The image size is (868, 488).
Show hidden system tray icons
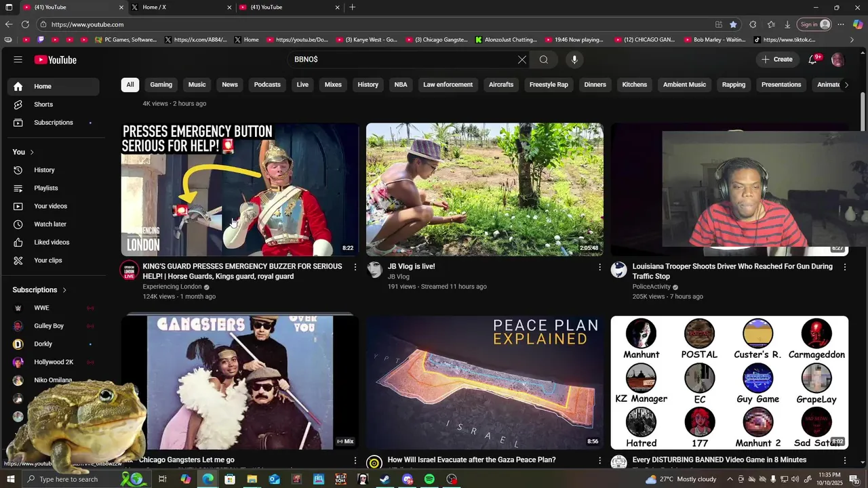point(730,479)
